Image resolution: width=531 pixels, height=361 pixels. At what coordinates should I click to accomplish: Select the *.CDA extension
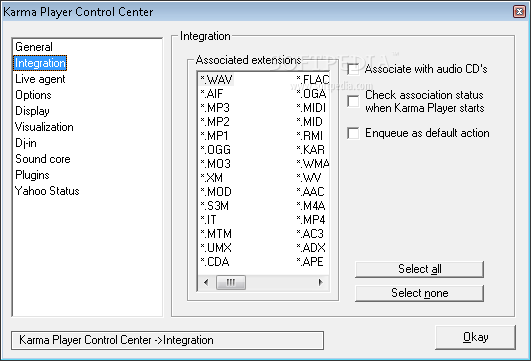(x=215, y=262)
